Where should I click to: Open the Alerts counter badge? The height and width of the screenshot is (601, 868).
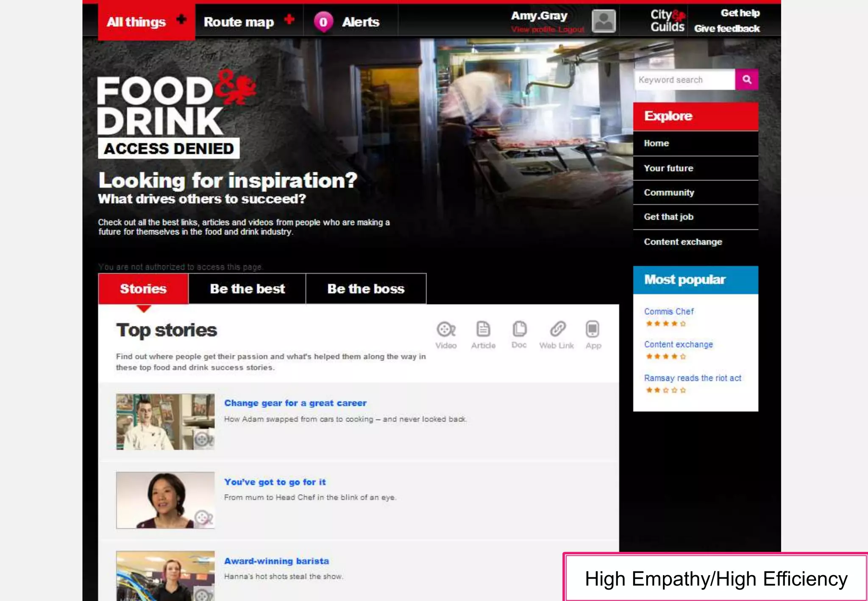click(323, 22)
